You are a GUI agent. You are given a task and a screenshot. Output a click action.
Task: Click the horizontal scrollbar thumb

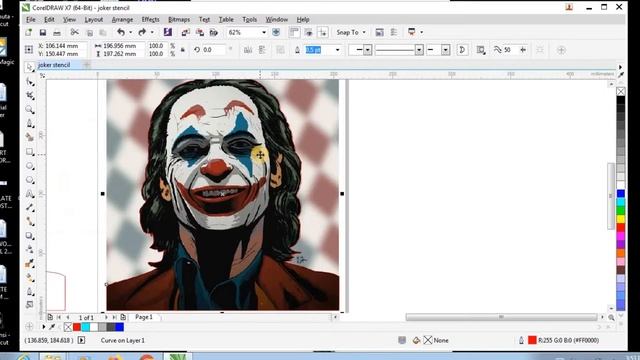[x=501, y=317]
